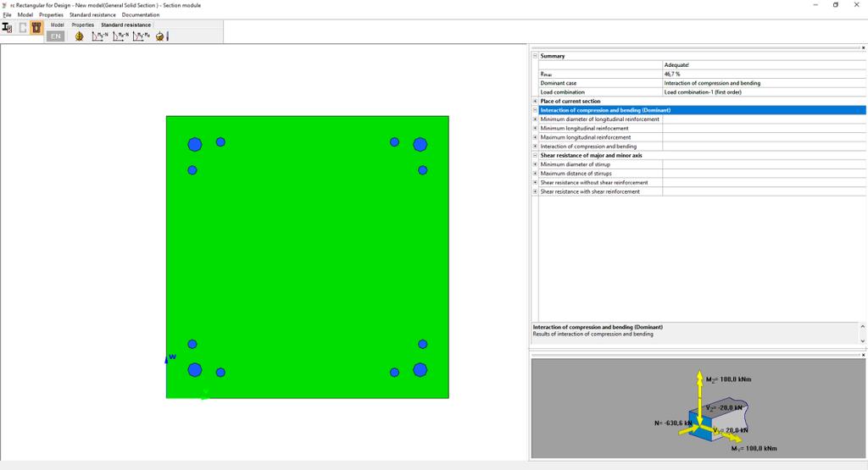Open the File menu
Image resolution: width=868 pixels, height=470 pixels.
point(7,15)
